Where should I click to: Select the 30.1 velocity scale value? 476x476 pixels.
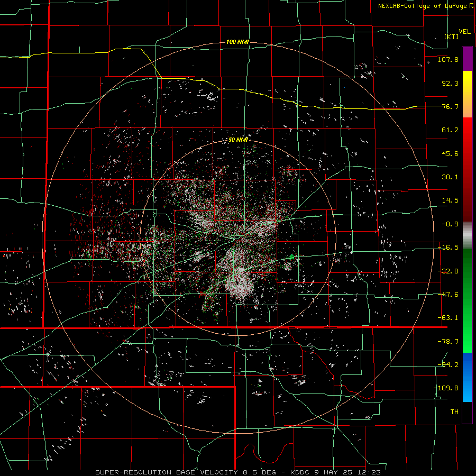[450, 177]
